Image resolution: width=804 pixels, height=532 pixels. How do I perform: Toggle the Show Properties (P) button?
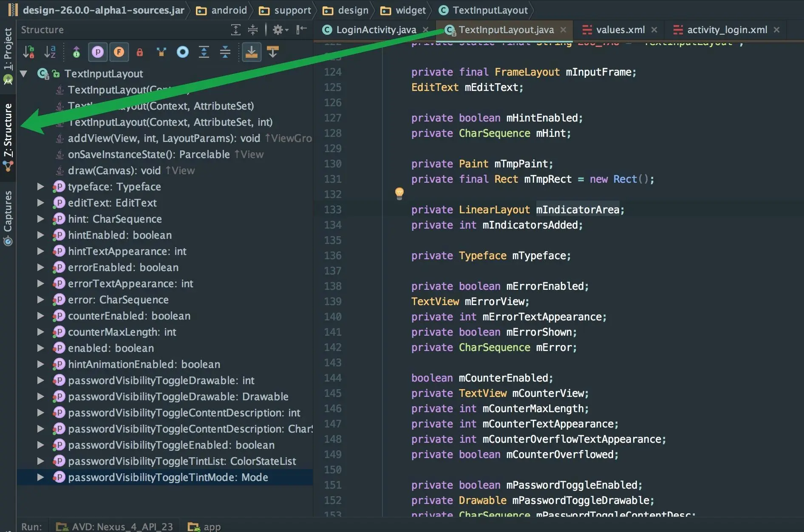click(x=98, y=52)
